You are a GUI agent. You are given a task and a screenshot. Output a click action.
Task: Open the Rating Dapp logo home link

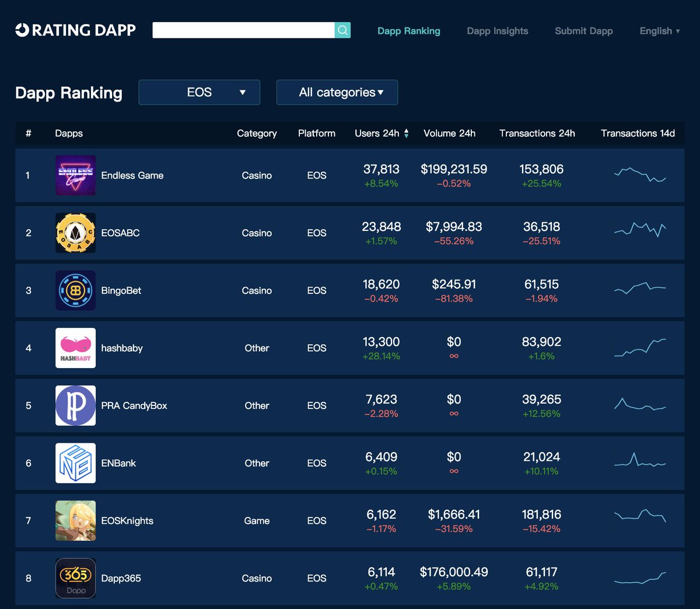point(75,30)
